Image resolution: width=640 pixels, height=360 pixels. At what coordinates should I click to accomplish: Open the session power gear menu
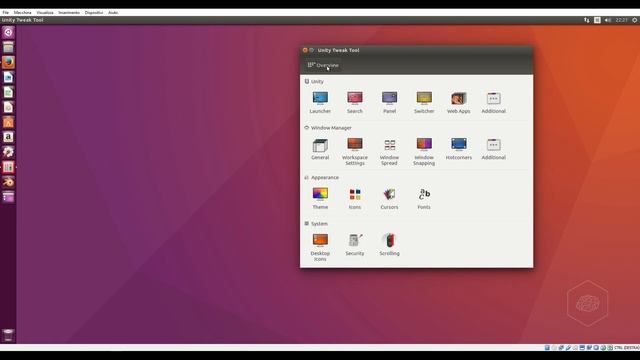tap(635, 20)
